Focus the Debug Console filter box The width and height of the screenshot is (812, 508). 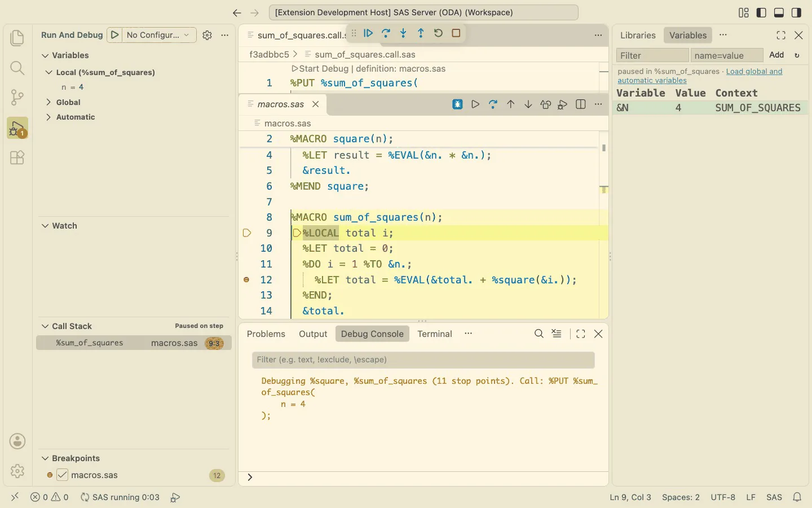[423, 360]
